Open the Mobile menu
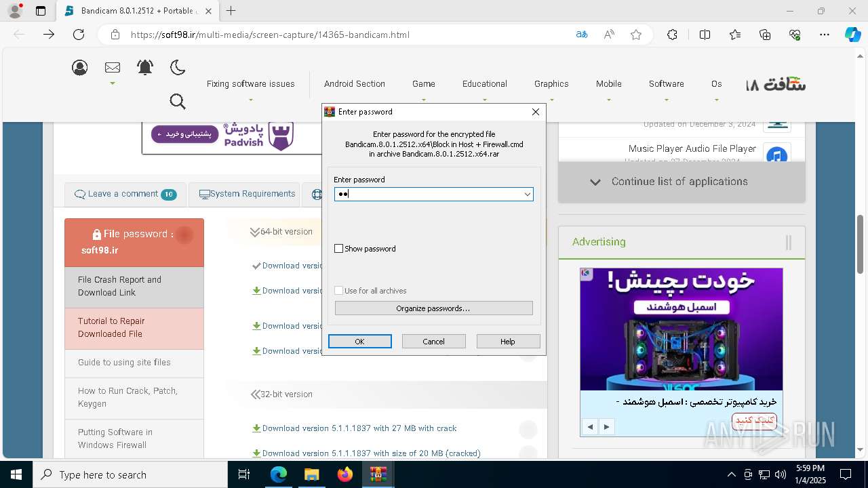 tap(609, 84)
